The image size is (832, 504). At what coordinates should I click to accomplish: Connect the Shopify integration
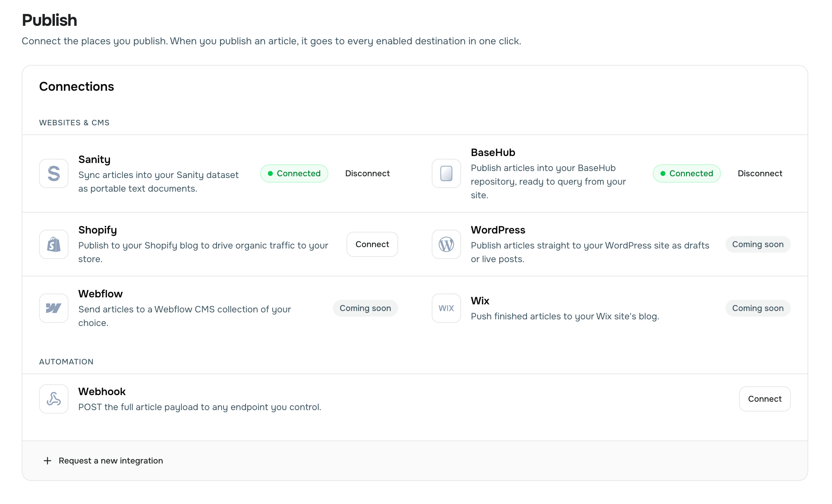(x=372, y=244)
